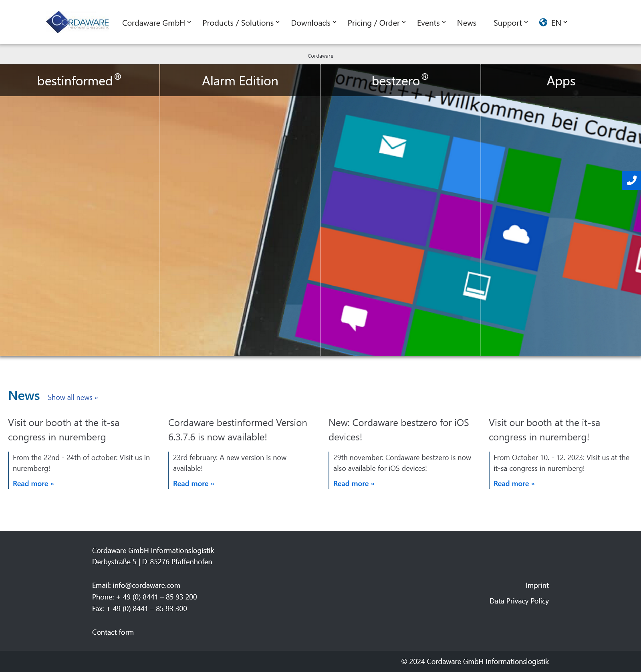
Task: Open the Data Privacy Policy link
Action: tap(519, 601)
